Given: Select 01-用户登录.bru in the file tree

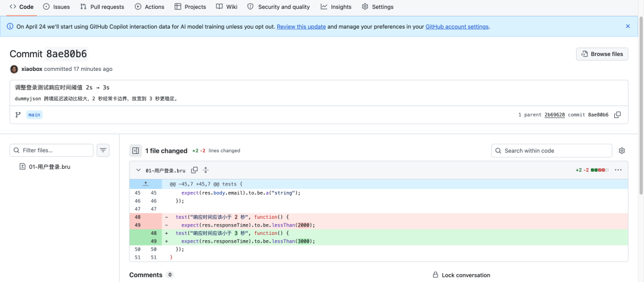Looking at the screenshot, I should (x=49, y=167).
